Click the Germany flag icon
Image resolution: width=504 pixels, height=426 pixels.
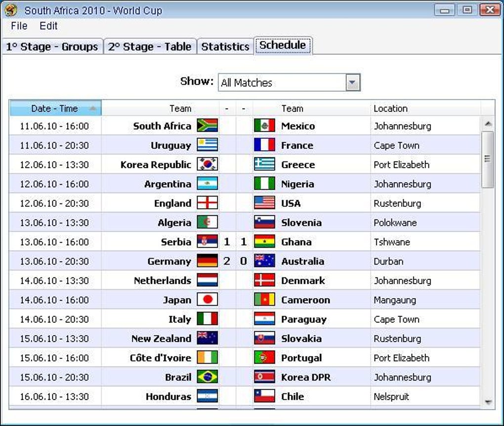[x=207, y=261]
